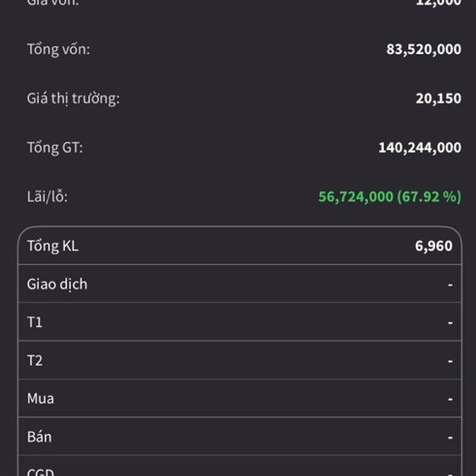
Task: Tap the Tổng KL row label
Action: pos(52,246)
